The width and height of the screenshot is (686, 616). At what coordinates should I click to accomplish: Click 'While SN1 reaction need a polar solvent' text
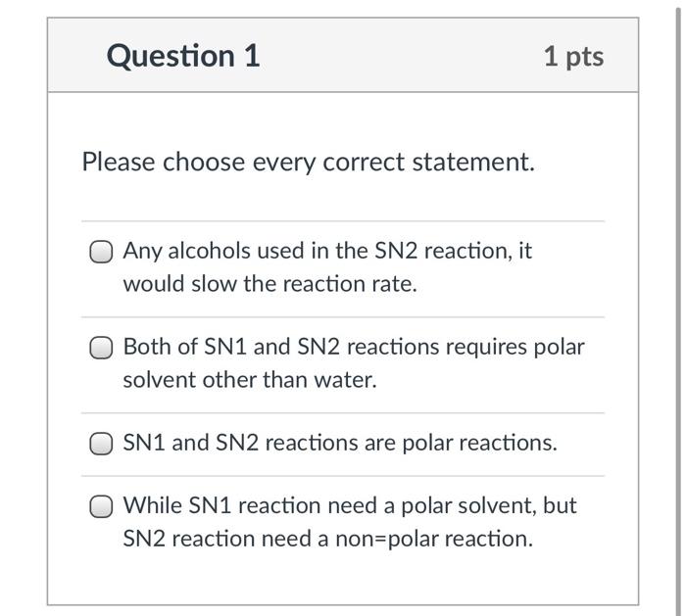click(x=349, y=505)
